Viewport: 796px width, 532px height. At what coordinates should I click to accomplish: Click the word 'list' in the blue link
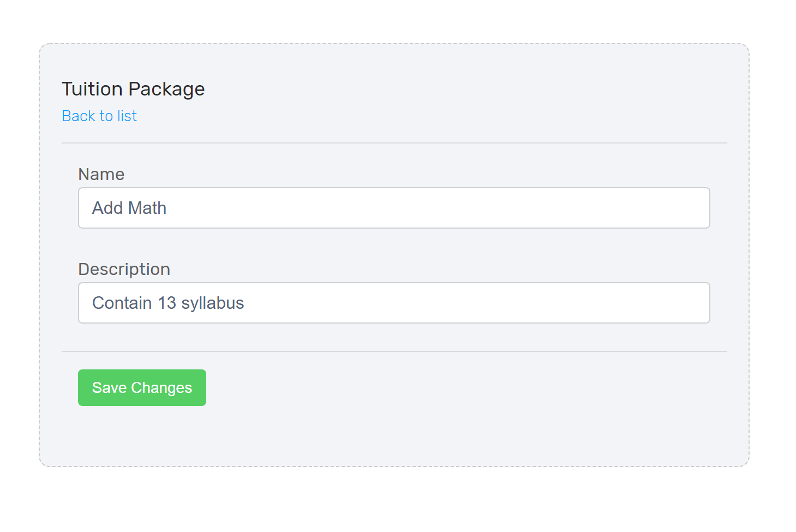click(127, 116)
